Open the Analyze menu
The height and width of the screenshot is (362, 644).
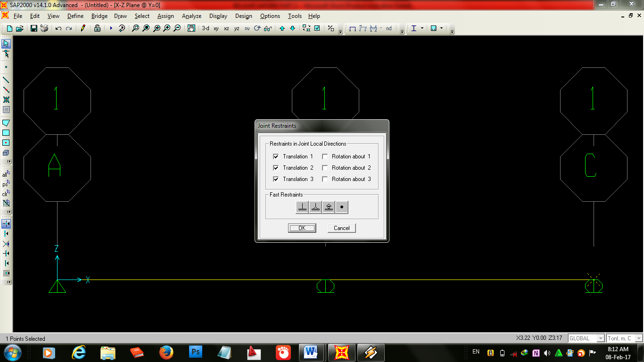coord(191,16)
